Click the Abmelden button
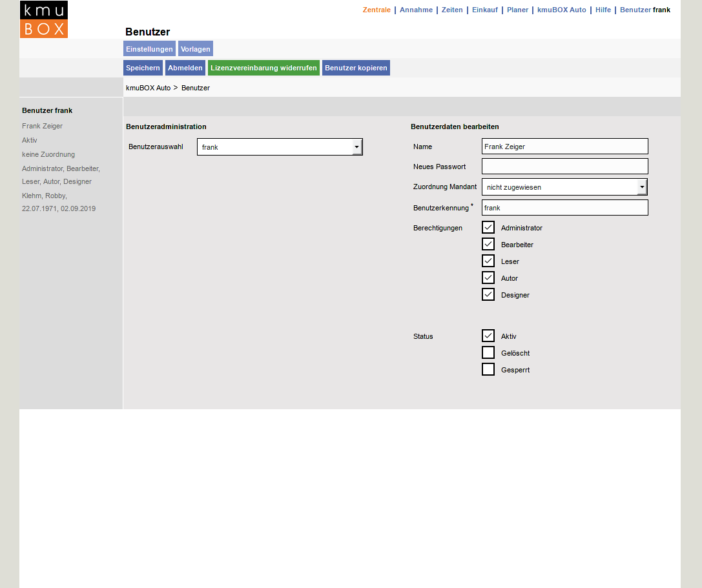This screenshot has height=588, width=702. tap(185, 68)
